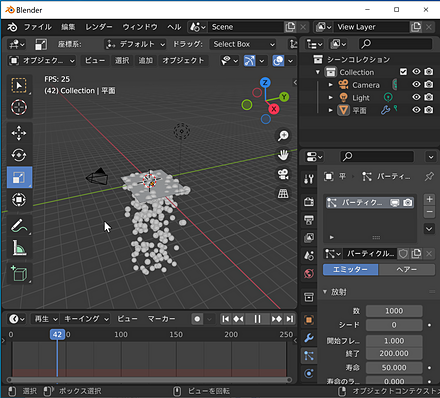The width and height of the screenshot is (440, 398).
Task: Choose the Annotate pencil tool
Action: click(19, 226)
